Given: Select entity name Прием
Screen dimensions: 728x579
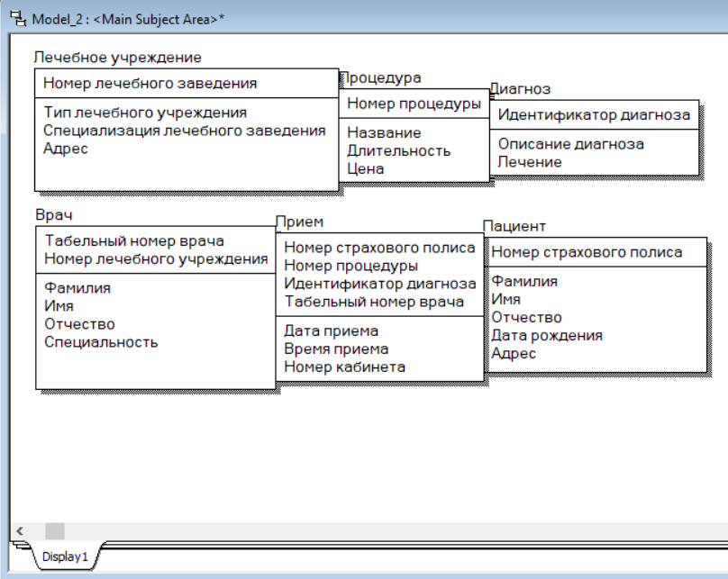Looking at the screenshot, I should tap(300, 222).
